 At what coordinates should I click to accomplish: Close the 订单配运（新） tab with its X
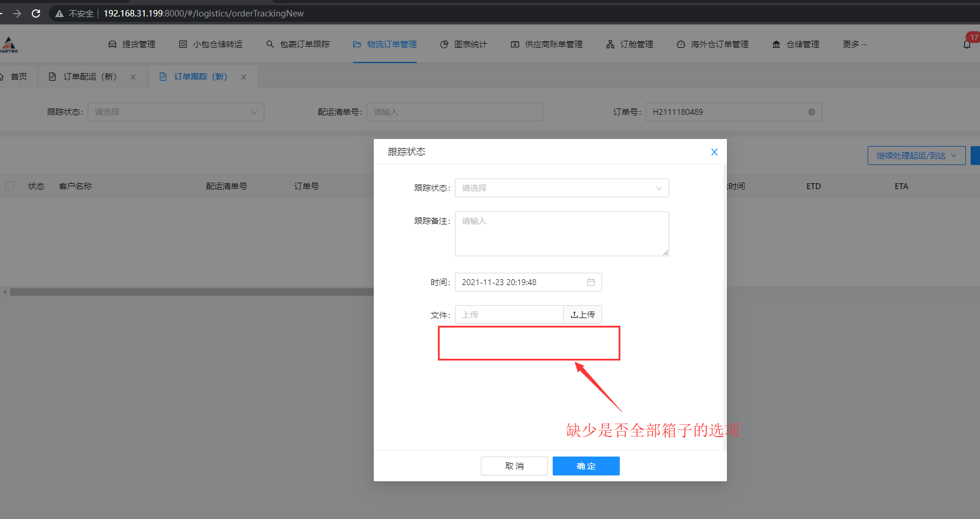pos(133,77)
